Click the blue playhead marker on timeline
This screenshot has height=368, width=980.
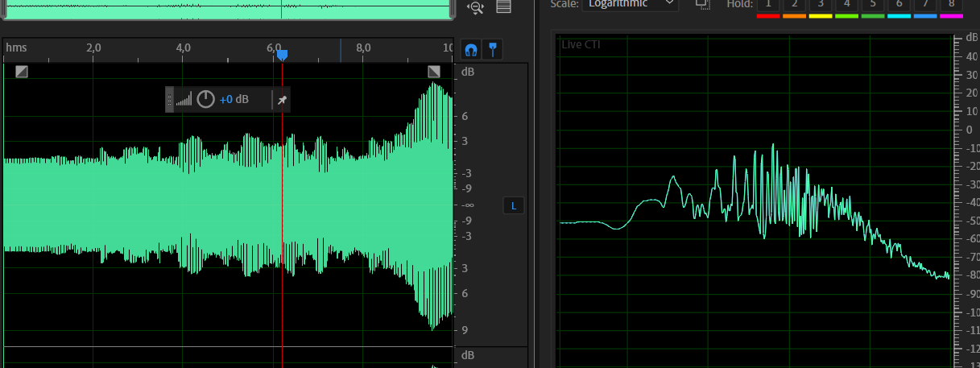click(282, 55)
